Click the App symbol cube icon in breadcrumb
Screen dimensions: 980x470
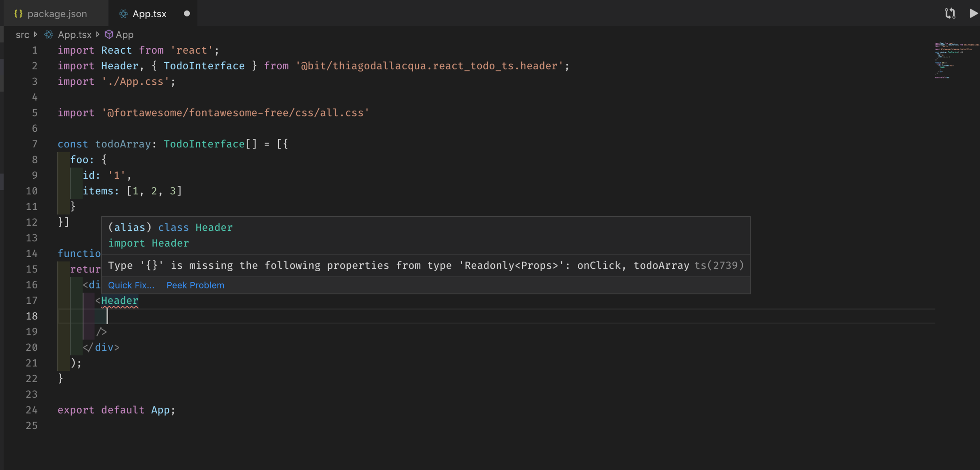tap(109, 34)
